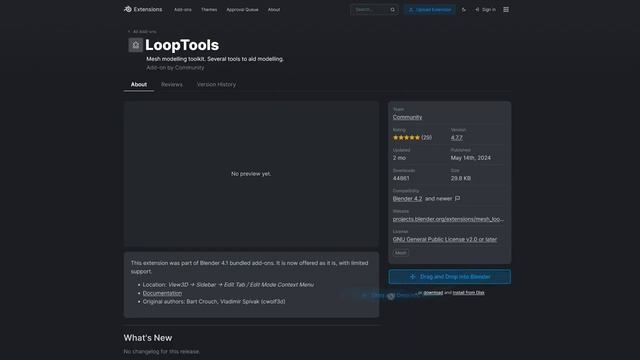The width and height of the screenshot is (640, 360).
Task: Click the download link
Action: click(433, 293)
